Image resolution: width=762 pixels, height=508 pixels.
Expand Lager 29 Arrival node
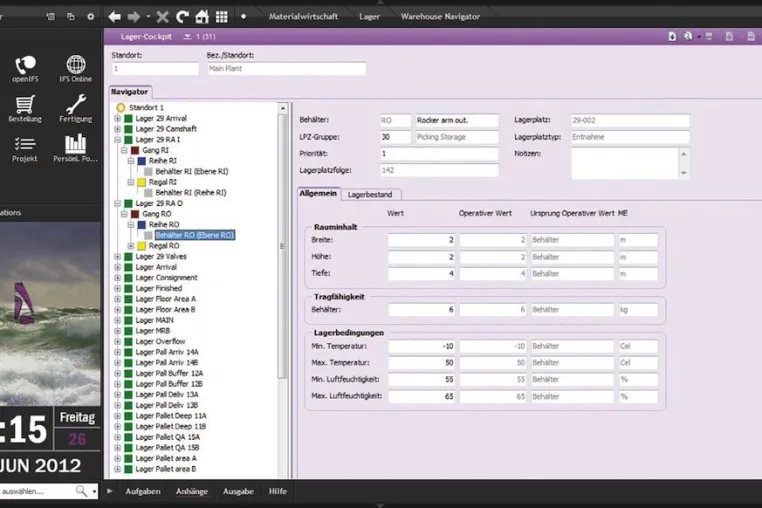coord(117,118)
